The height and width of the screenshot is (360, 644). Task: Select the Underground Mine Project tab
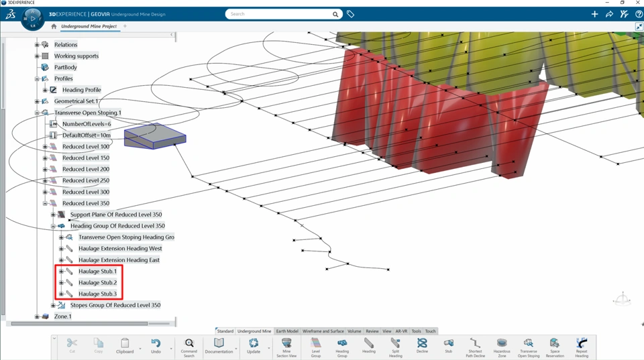pyautogui.click(x=89, y=26)
